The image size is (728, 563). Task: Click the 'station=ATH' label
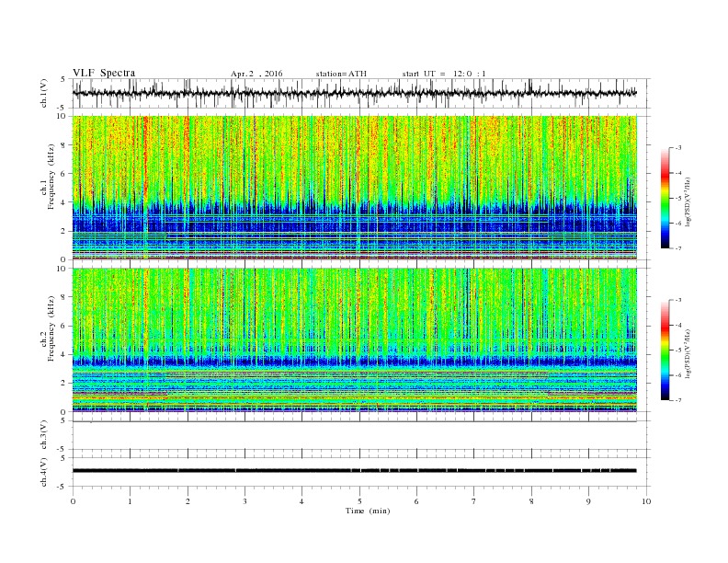coord(341,74)
